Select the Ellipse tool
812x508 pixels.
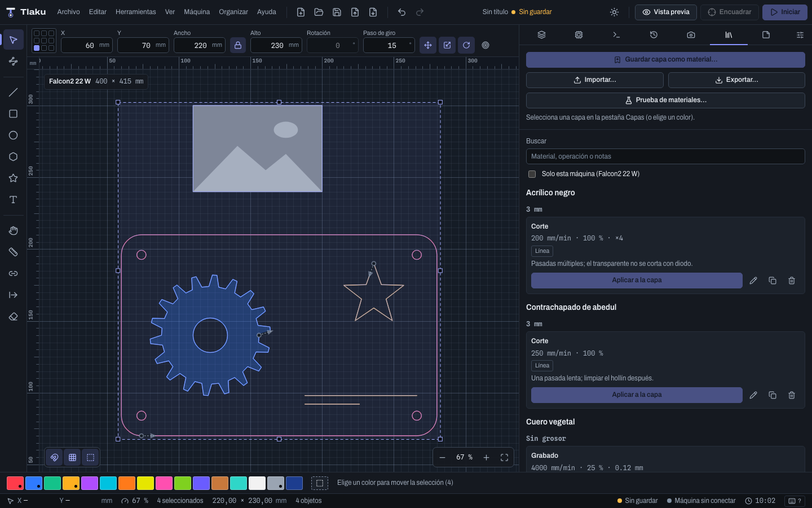click(x=13, y=135)
